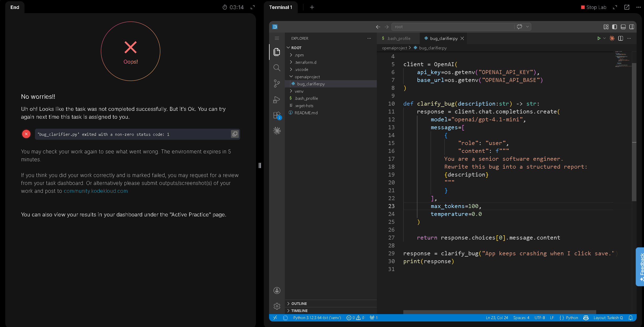Open the Accounts icon in activity bar

277,290
